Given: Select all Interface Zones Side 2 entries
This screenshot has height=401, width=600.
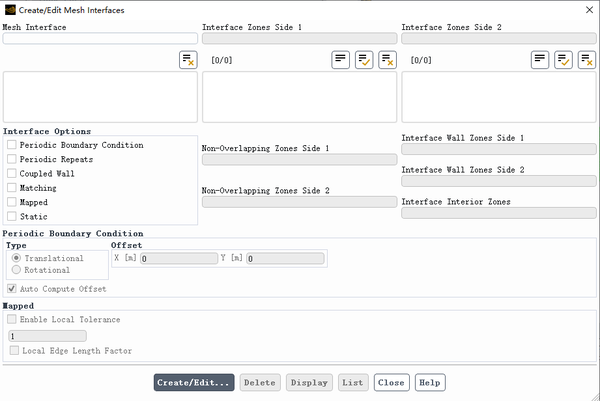Looking at the screenshot, I should 564,60.
